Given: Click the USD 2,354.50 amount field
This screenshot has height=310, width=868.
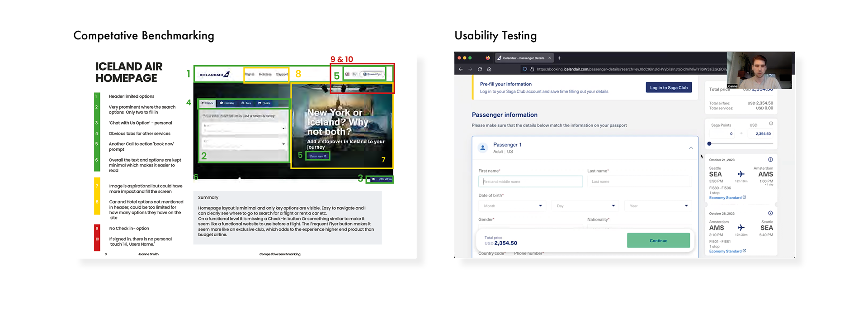Looking at the screenshot, I should [x=760, y=134].
